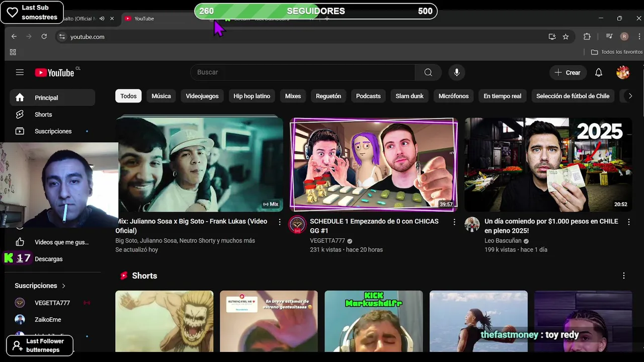Open the Attack on Titan skeleton Short
The image size is (644, 362).
165,321
